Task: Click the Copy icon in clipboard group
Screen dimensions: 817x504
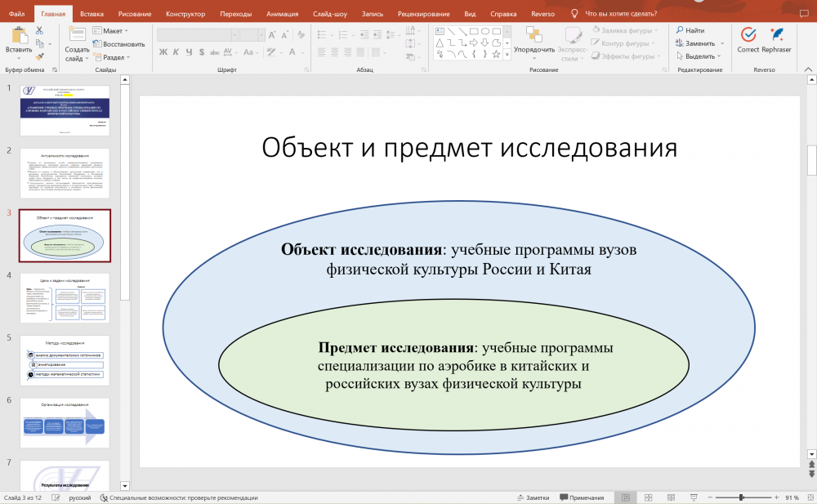Action: click(39, 44)
